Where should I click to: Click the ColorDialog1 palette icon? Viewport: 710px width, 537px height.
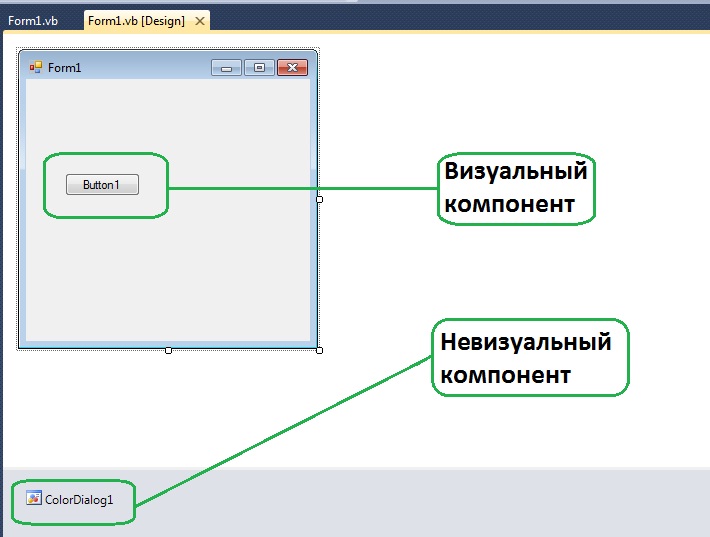[34, 498]
